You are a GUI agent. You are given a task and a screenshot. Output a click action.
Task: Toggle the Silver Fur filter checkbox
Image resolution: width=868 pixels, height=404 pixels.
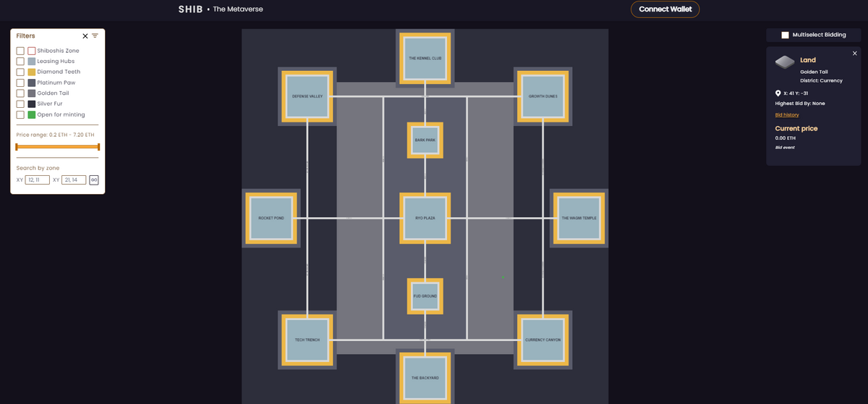coord(20,104)
